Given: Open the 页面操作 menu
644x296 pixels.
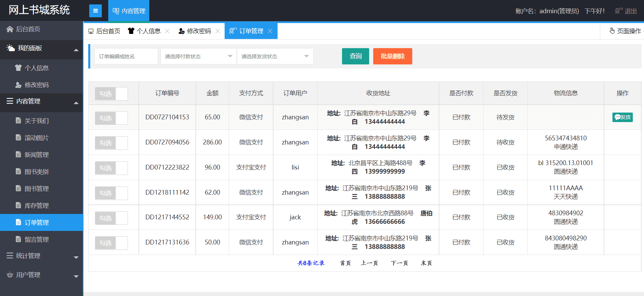Looking at the screenshot, I should pyautogui.click(x=626, y=31).
